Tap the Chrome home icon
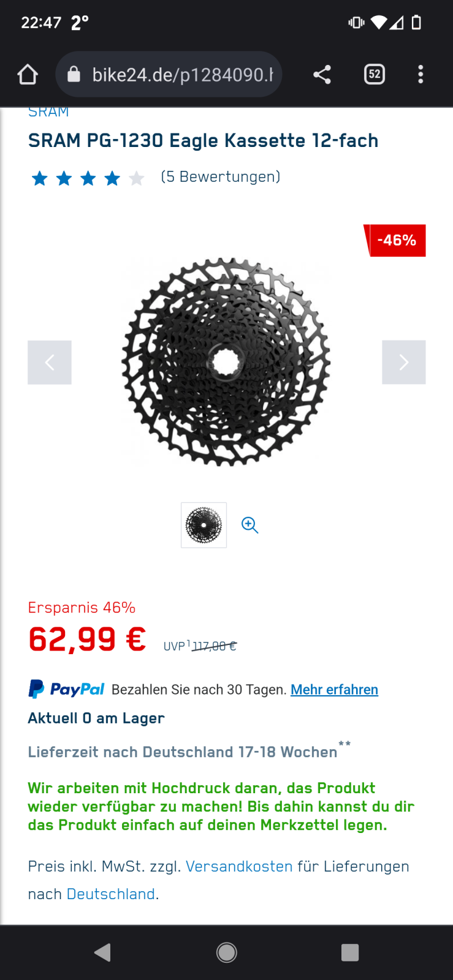The image size is (453, 980). (28, 75)
